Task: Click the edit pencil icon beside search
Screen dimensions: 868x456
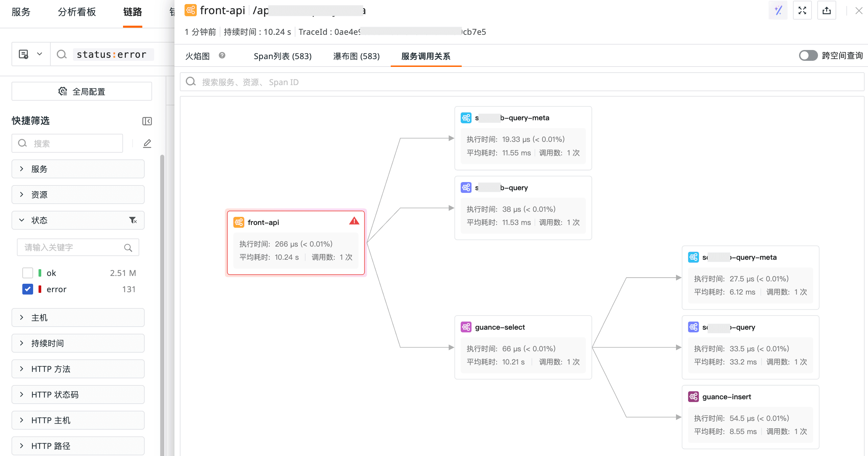Action: [147, 144]
